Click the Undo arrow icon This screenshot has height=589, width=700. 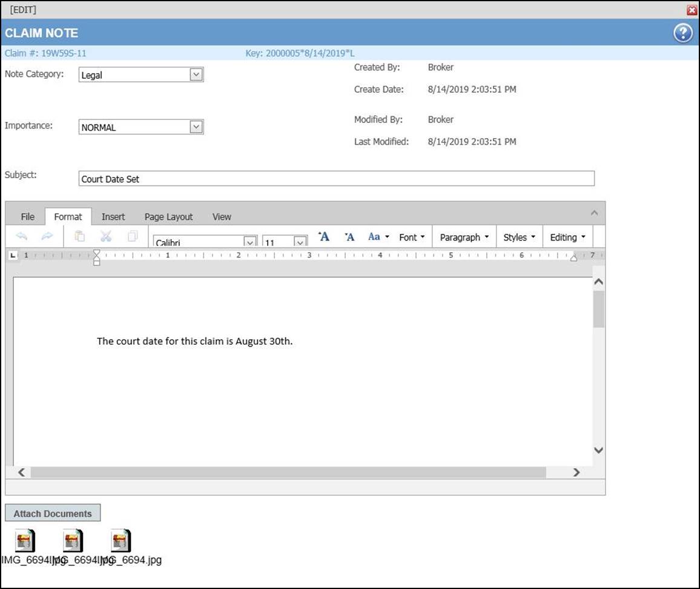tap(22, 237)
